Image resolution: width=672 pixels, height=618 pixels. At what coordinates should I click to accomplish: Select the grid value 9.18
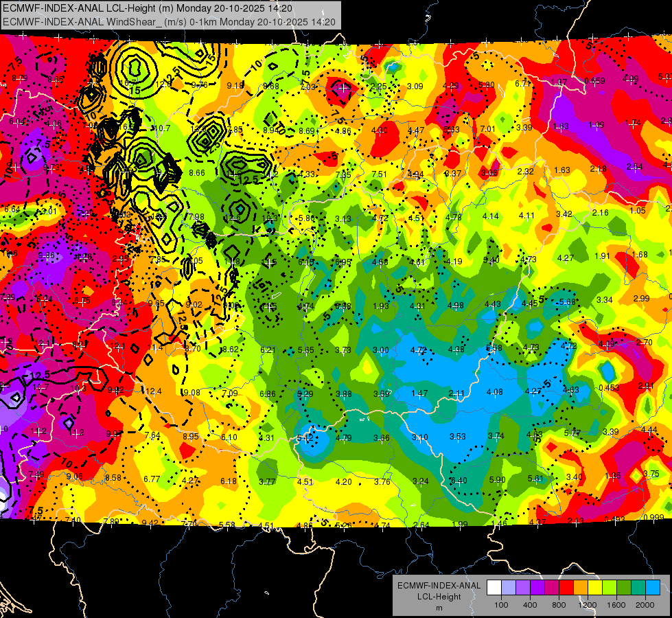[235, 85]
